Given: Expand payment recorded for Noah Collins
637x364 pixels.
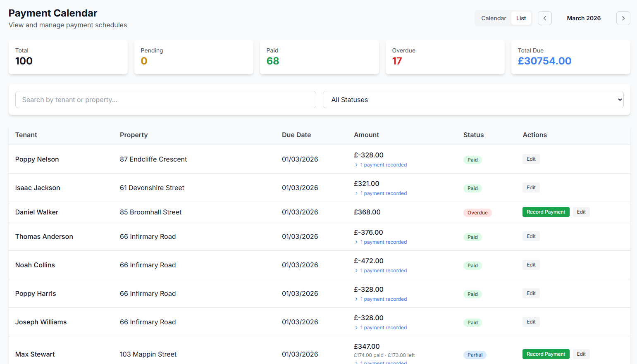Looking at the screenshot, I should [x=381, y=271].
